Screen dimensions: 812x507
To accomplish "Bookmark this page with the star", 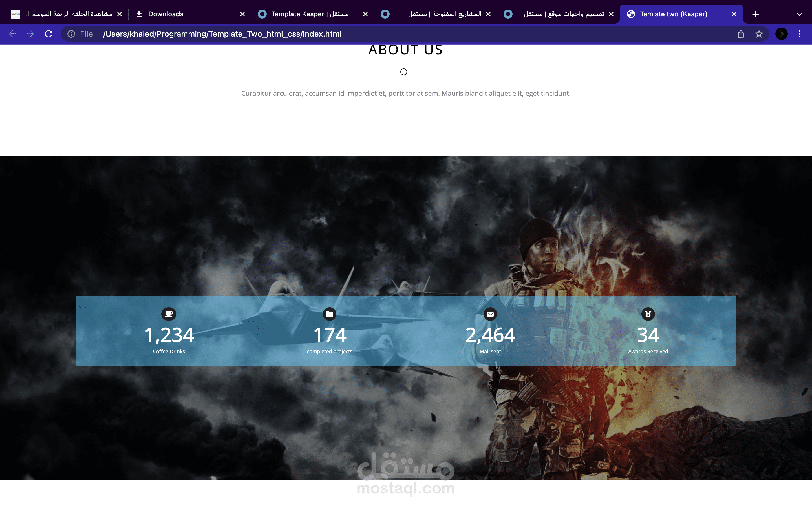I will point(759,34).
